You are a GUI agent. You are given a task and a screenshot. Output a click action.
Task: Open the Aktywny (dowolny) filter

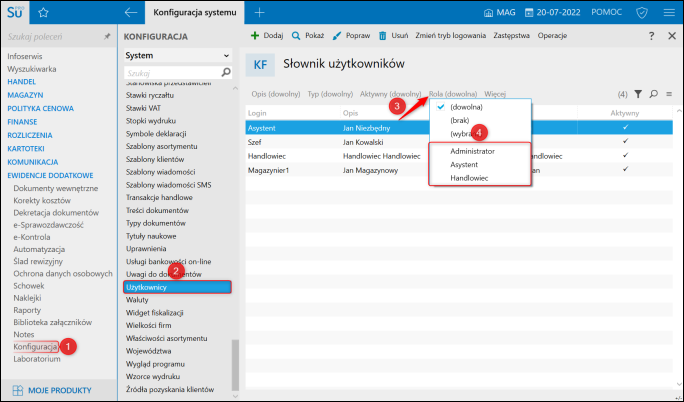point(390,94)
